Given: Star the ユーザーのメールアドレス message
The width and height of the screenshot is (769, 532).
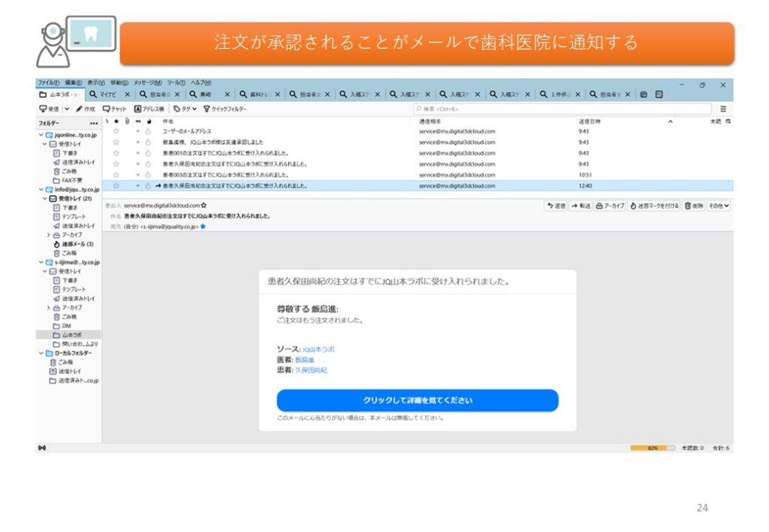Looking at the screenshot, I should click(116, 131).
